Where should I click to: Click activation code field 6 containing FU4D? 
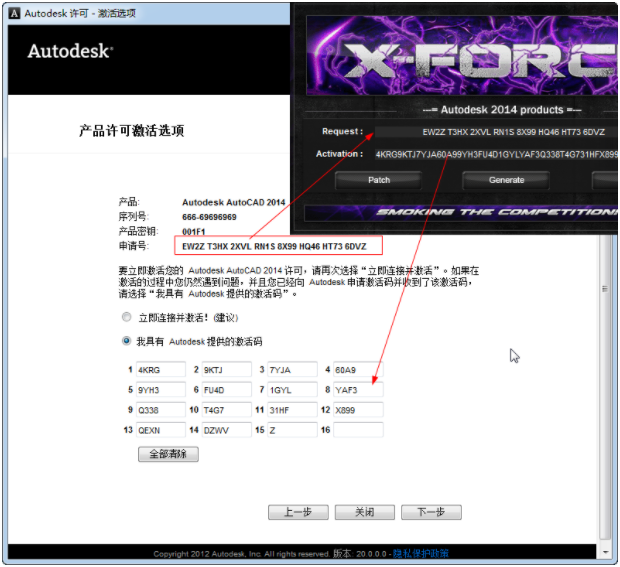pyautogui.click(x=226, y=390)
